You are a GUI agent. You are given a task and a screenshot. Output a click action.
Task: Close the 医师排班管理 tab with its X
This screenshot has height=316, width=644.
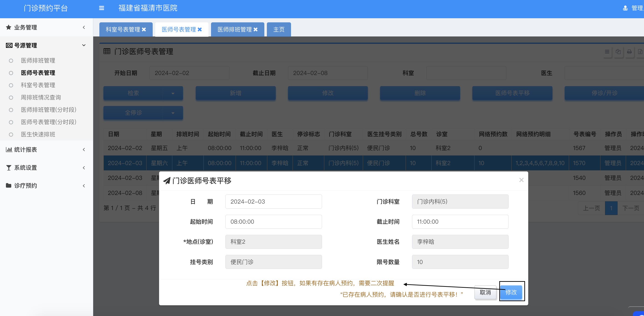[x=255, y=29]
